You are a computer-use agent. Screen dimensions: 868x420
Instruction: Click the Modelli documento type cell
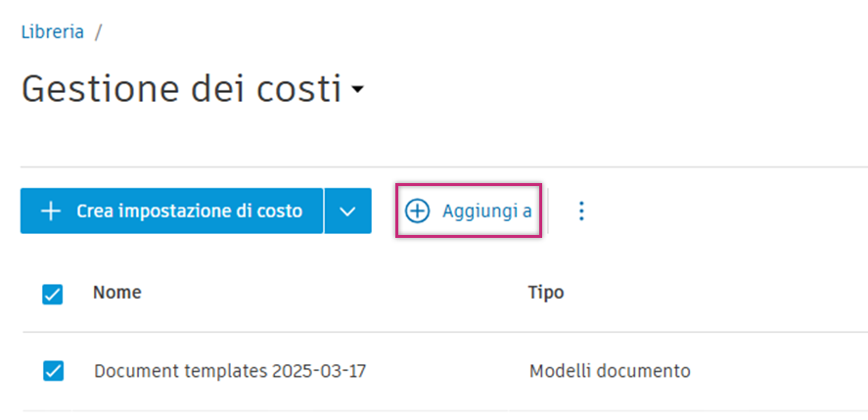[610, 371]
